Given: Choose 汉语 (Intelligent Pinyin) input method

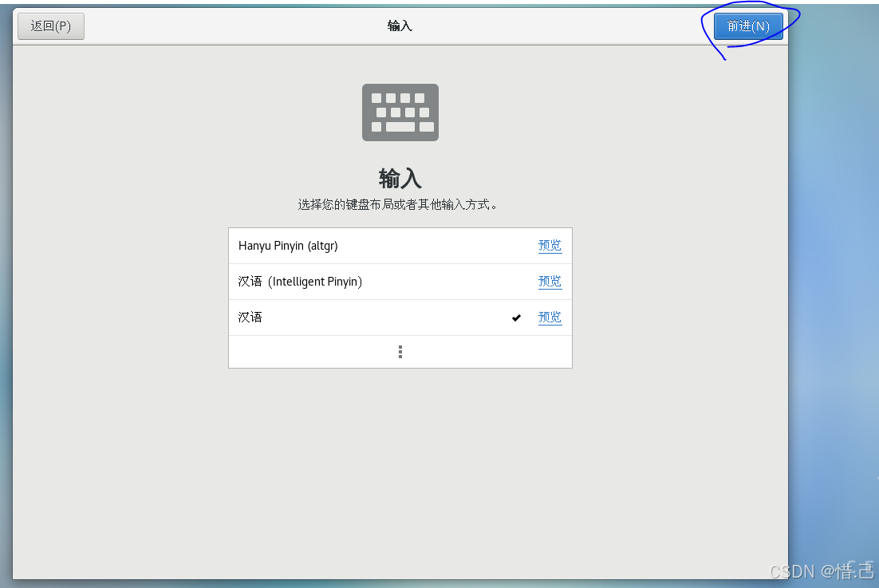Looking at the screenshot, I should [x=300, y=282].
